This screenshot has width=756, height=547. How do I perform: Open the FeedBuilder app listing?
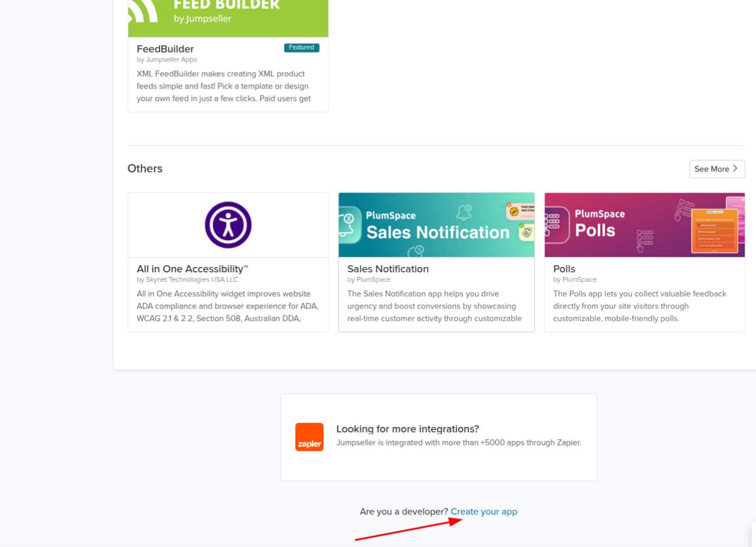pos(165,48)
